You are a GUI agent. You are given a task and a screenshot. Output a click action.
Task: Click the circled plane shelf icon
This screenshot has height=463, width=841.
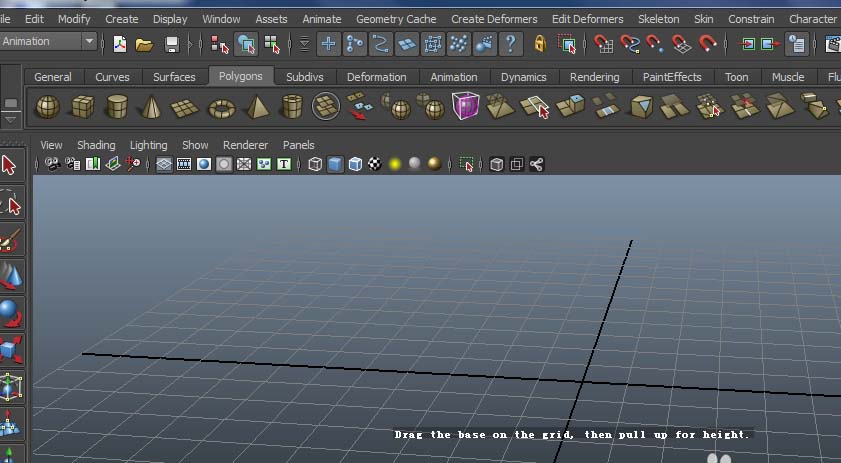tap(326, 106)
